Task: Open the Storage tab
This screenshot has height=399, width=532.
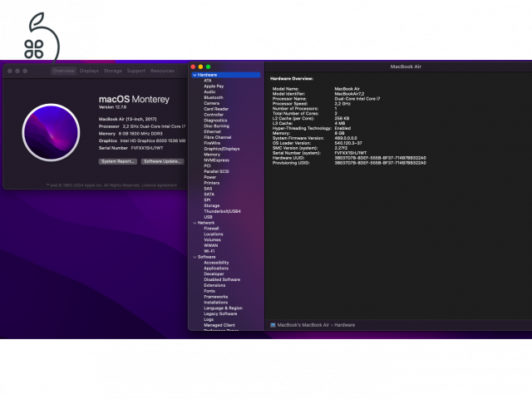Action: point(112,71)
